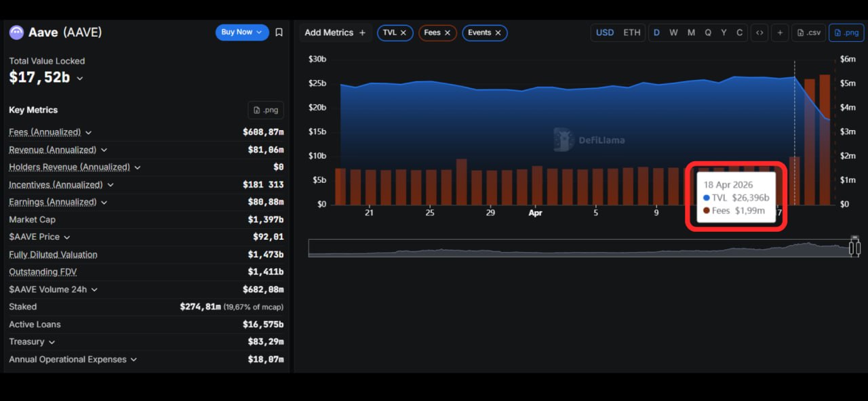Click the Active Loans value $16,575b
Screen dimensions: 868x401
tap(263, 324)
